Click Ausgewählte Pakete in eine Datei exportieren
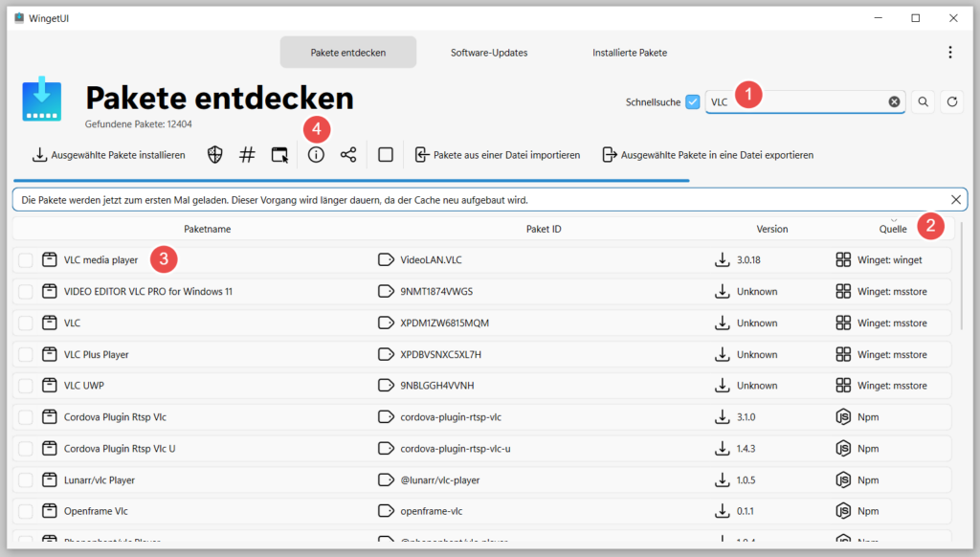Image resolution: width=980 pixels, height=557 pixels. point(708,154)
